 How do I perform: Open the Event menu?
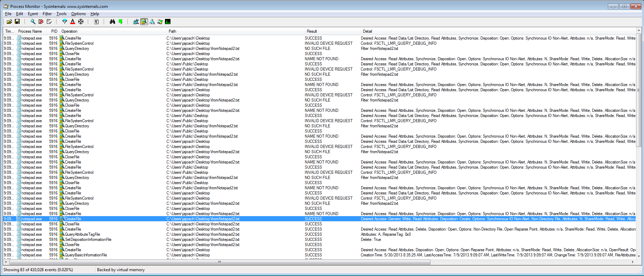click(33, 14)
